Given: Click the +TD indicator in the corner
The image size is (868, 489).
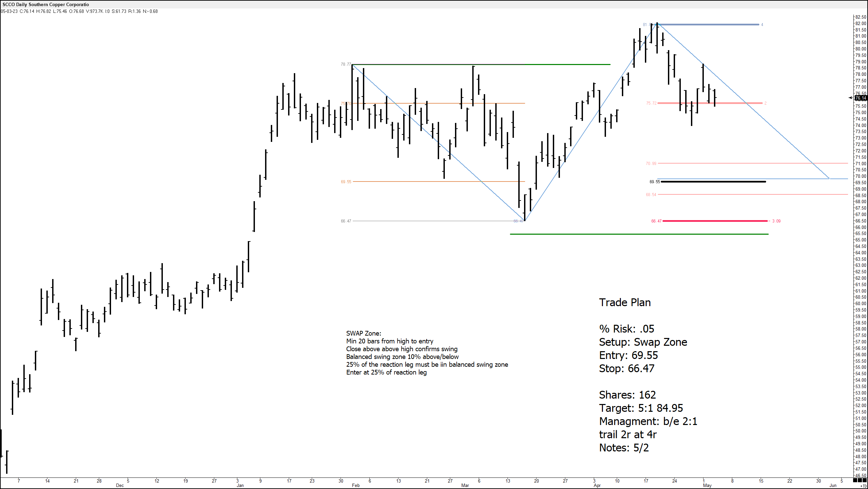Looking at the screenshot, I should pos(864,486).
